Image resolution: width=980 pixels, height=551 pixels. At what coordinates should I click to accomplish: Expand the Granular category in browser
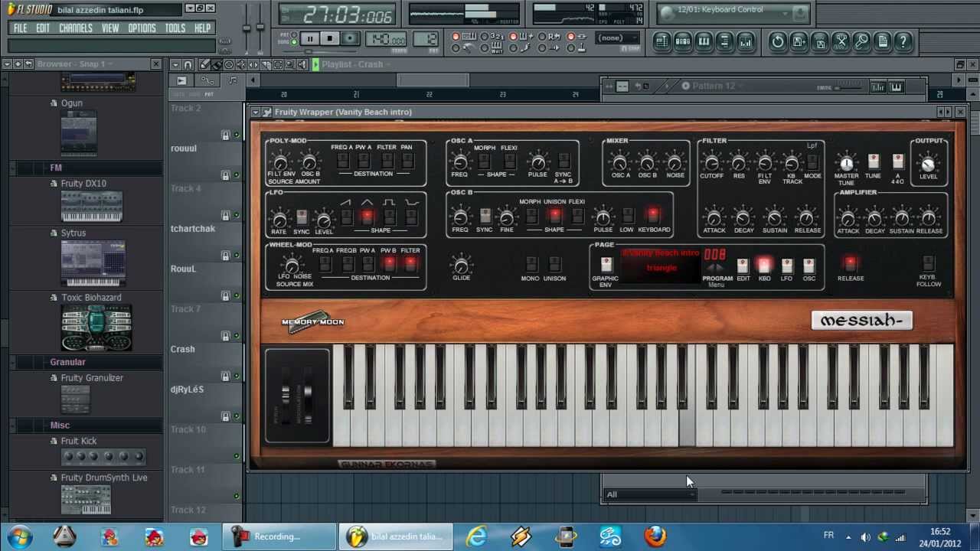(x=67, y=362)
